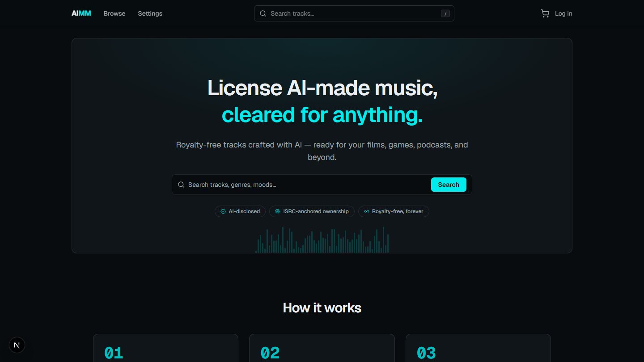Click the Royalty-free, forever badge label
Image resolution: width=644 pixels, height=362 pixels.
pos(398,211)
